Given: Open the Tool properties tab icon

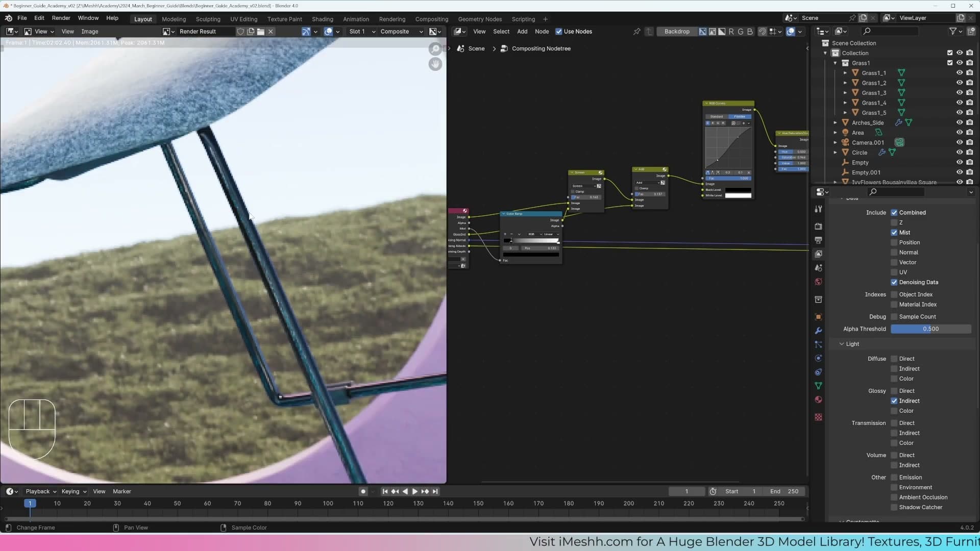Looking at the screenshot, I should point(818,209).
